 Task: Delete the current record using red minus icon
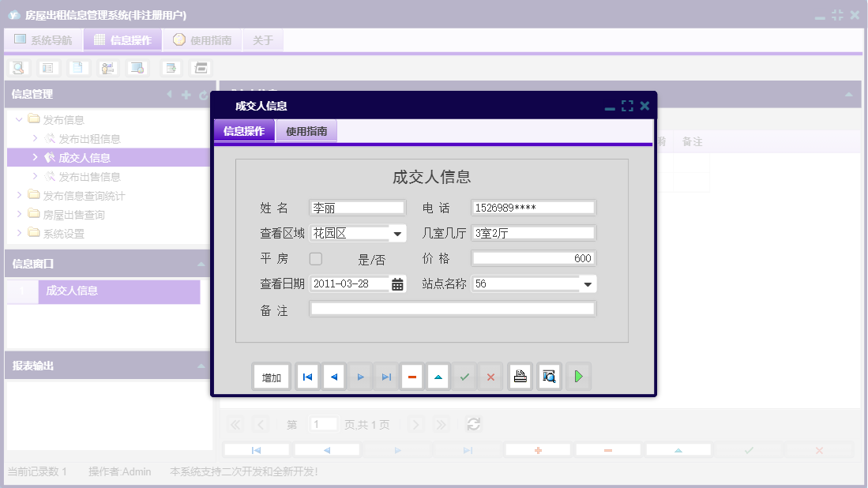(x=411, y=377)
